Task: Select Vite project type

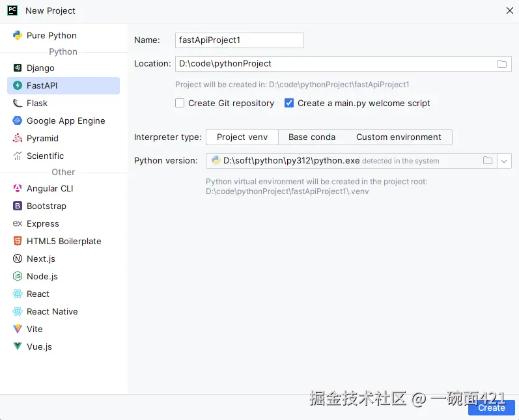Action: tap(64, 329)
